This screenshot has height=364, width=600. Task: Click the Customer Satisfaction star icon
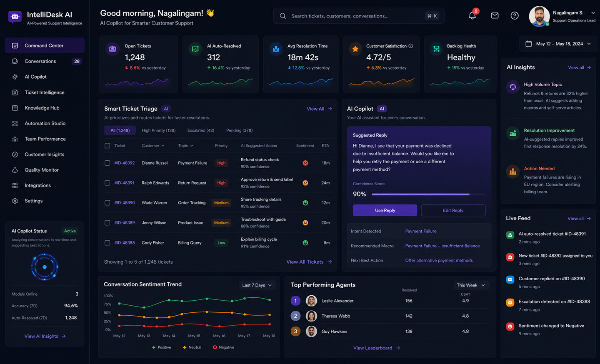coord(355,49)
